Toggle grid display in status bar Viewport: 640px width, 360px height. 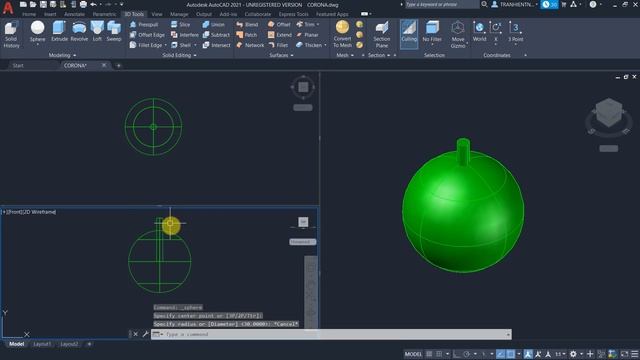(429, 354)
